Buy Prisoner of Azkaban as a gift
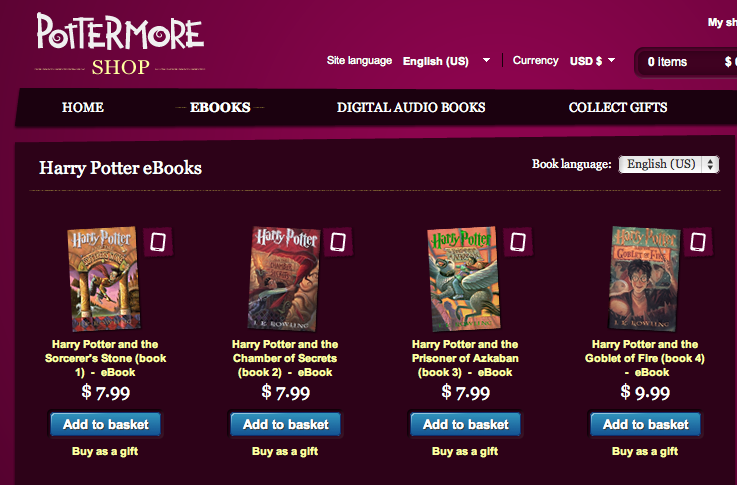The width and height of the screenshot is (737, 485). click(465, 452)
